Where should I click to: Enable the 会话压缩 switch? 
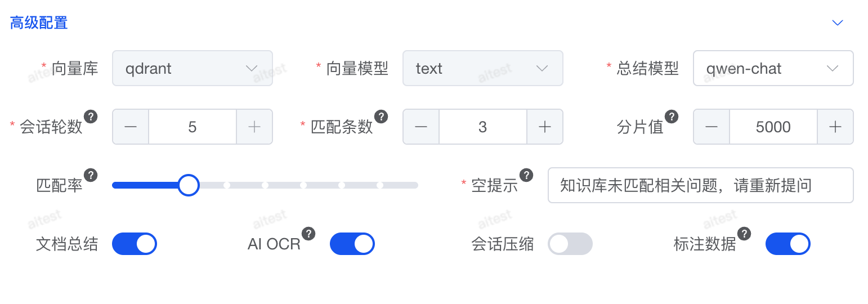click(x=570, y=244)
